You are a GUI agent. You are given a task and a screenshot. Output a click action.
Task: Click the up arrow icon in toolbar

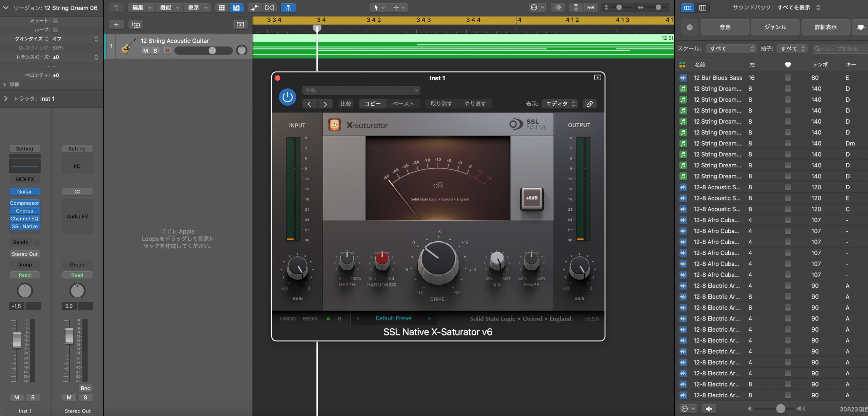pyautogui.click(x=116, y=7)
